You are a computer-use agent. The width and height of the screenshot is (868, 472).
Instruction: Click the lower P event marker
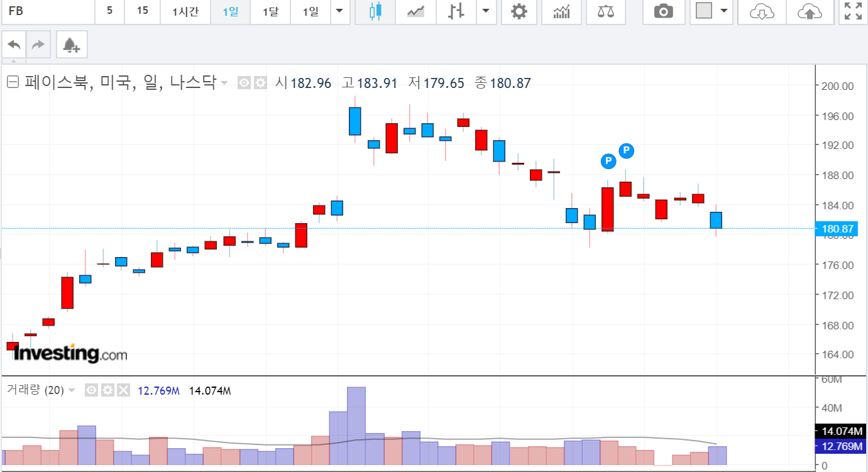pyautogui.click(x=608, y=162)
